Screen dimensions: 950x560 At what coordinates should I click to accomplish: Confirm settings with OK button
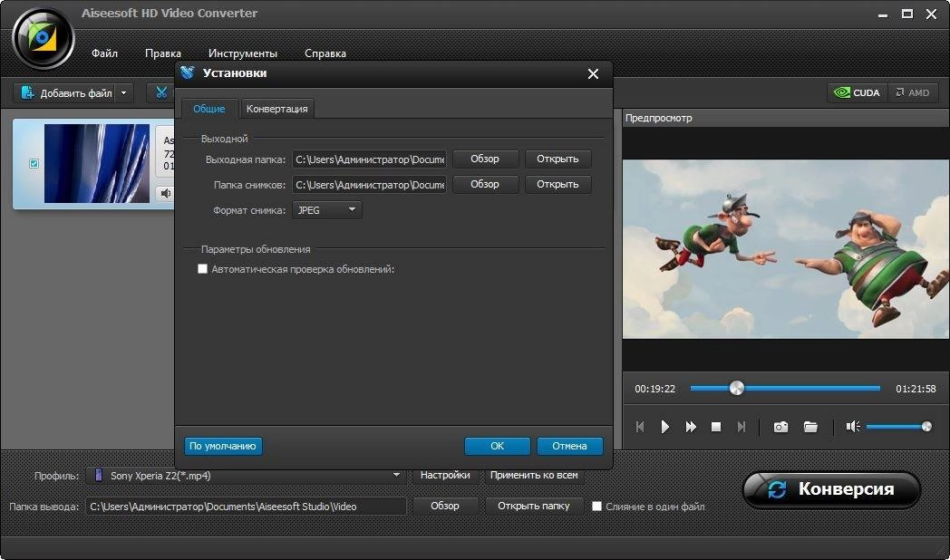click(x=497, y=446)
